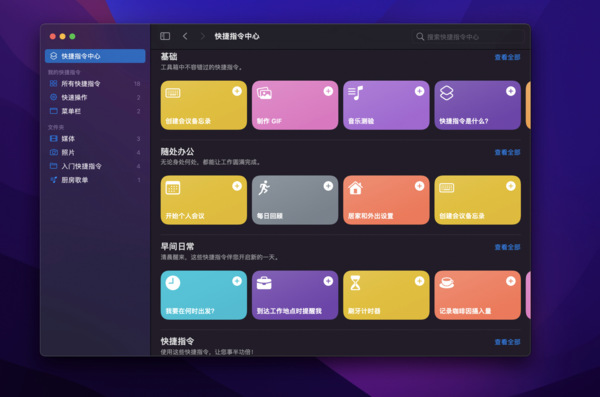Open the 厨房歌单 folder
This screenshot has height=397, width=600.
pyautogui.click(x=95, y=180)
